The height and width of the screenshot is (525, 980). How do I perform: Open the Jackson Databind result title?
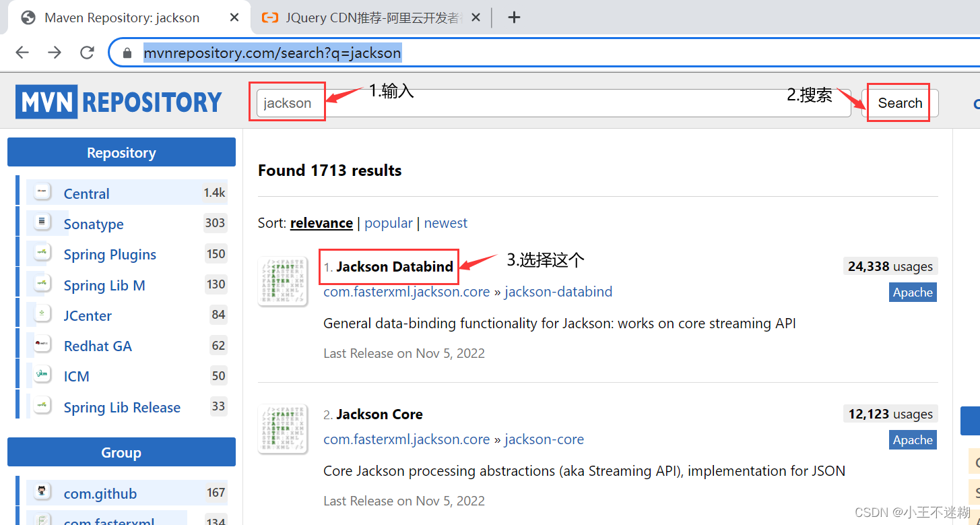(395, 267)
